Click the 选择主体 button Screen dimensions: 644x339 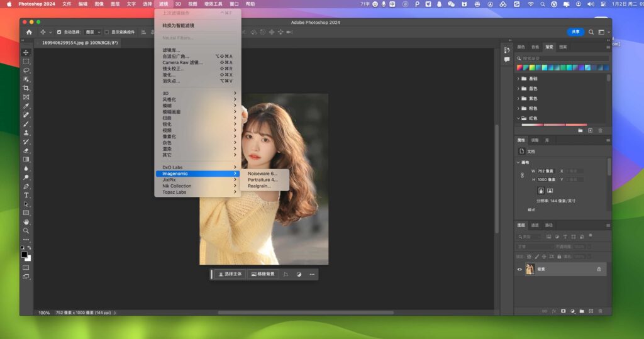point(230,274)
